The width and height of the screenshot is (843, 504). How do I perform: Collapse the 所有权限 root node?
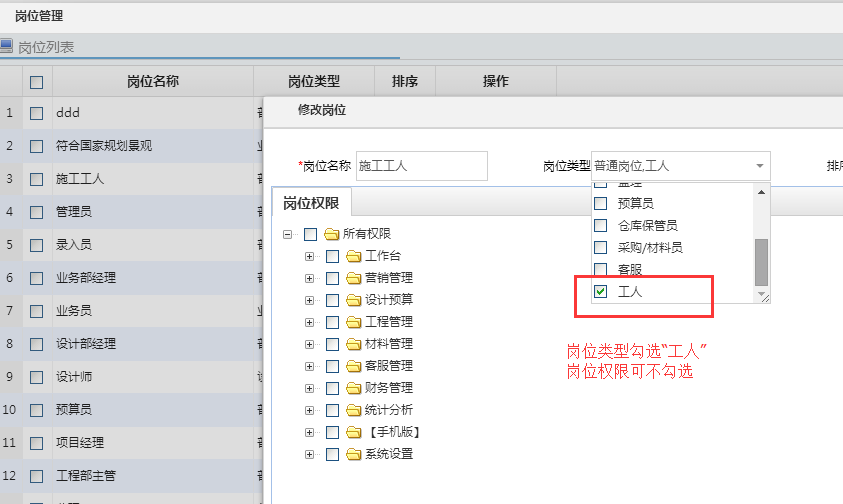(288, 234)
